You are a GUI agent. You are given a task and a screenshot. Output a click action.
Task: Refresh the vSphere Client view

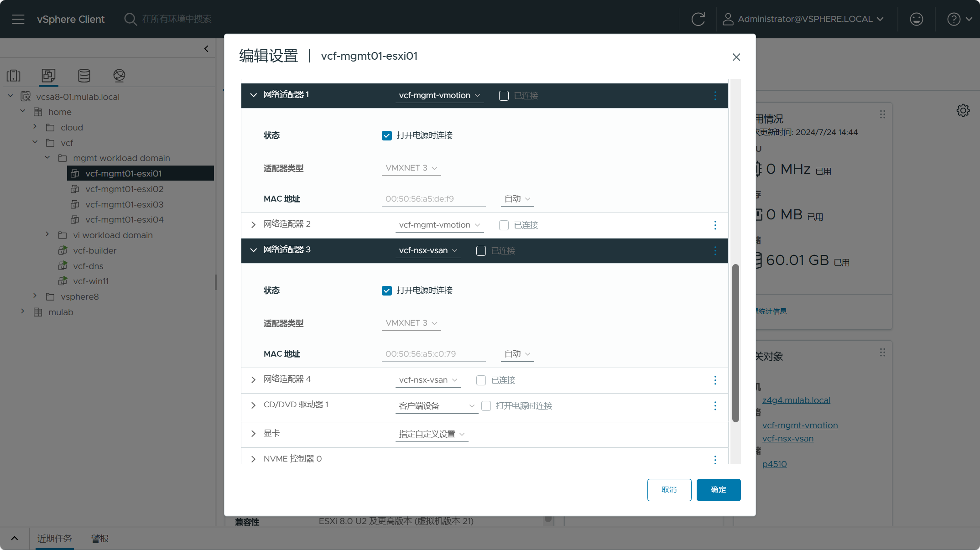coord(698,19)
